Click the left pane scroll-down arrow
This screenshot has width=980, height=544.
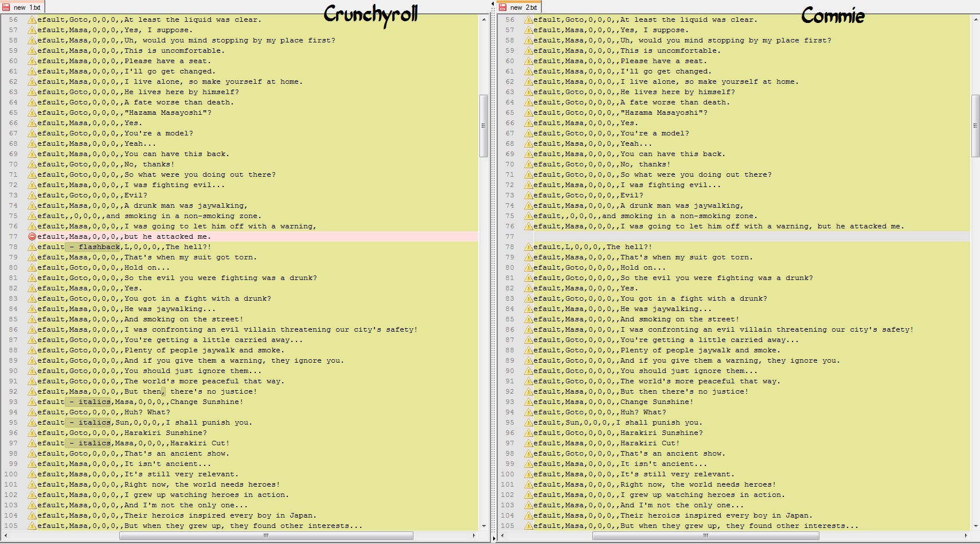pos(483,526)
